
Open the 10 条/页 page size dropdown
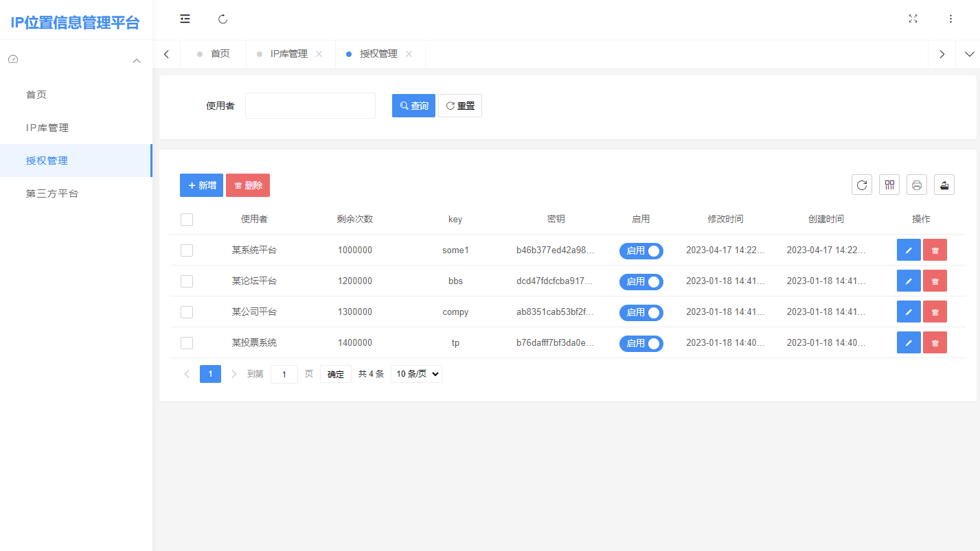coord(416,373)
